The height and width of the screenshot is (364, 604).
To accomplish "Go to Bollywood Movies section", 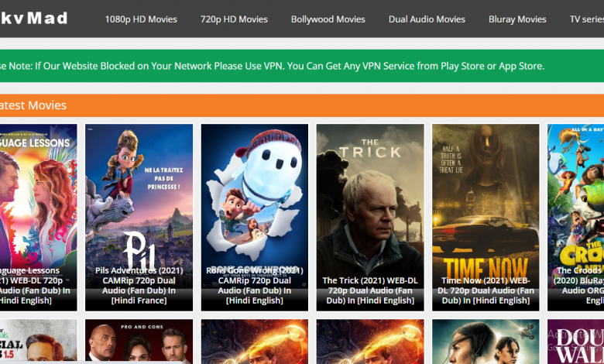I will [328, 19].
